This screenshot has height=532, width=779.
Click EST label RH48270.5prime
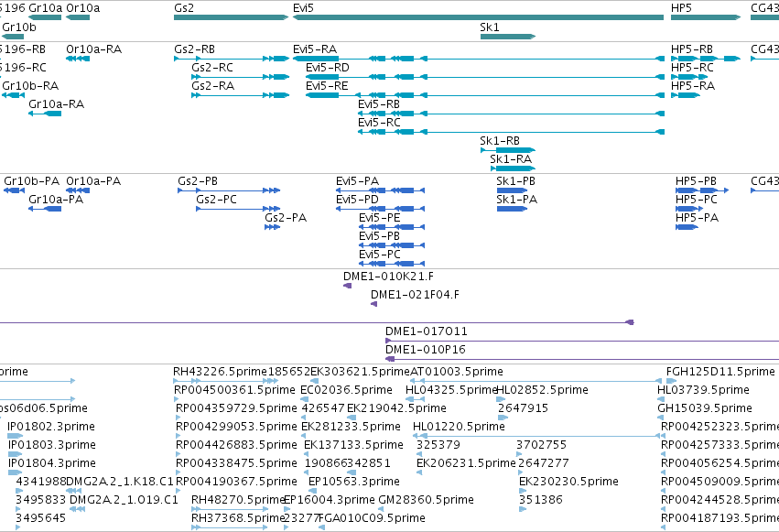click(x=239, y=500)
